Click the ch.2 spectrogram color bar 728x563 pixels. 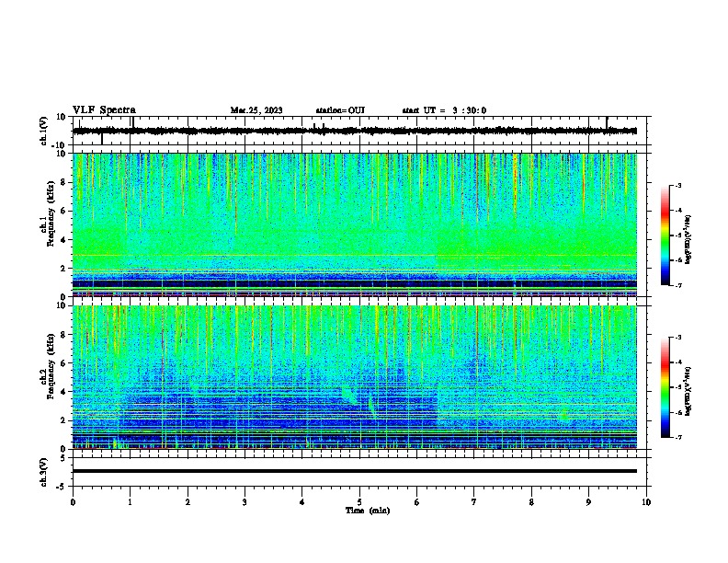click(665, 387)
